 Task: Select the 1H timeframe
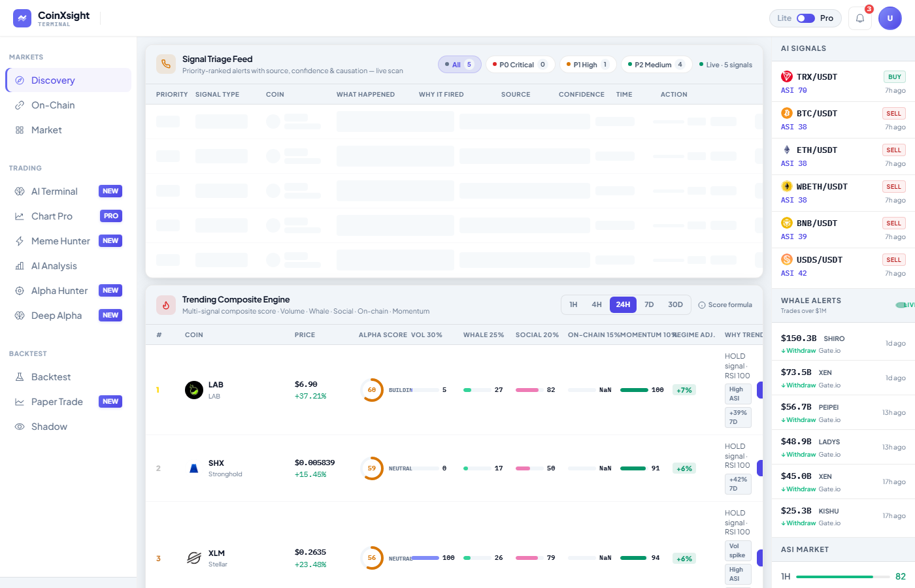573,304
